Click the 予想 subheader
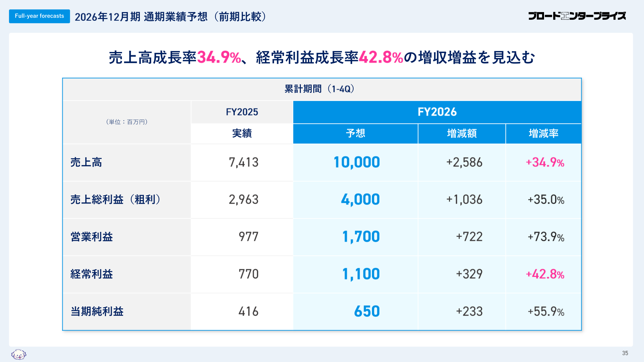The image size is (644, 362). (356, 133)
